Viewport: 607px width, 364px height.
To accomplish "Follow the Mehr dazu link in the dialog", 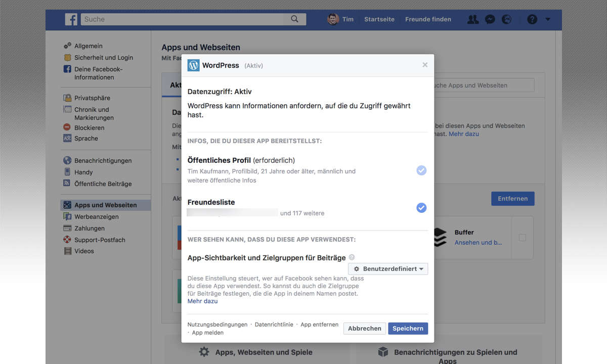I will tap(202, 301).
